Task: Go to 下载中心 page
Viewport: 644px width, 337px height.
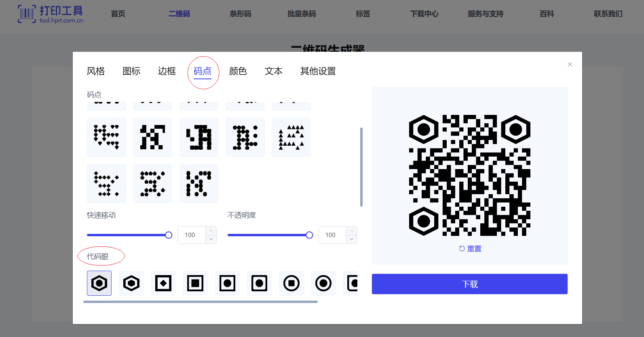Action: (x=424, y=14)
